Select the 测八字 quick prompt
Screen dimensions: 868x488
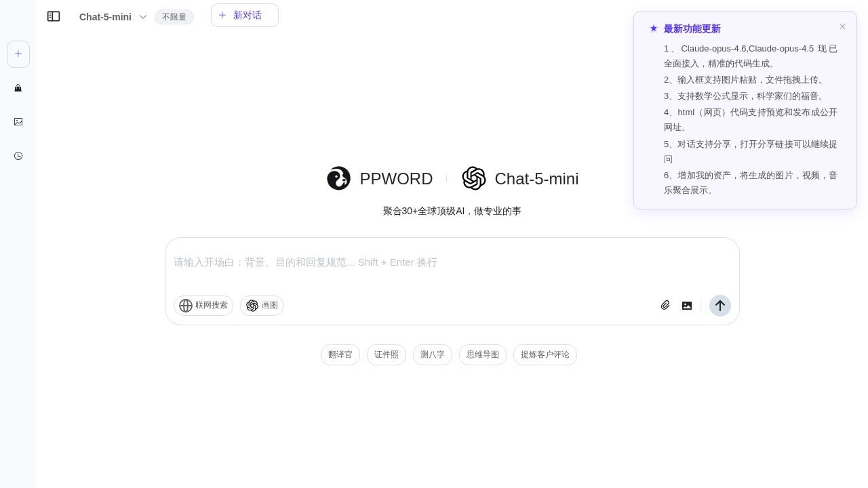[x=433, y=354]
